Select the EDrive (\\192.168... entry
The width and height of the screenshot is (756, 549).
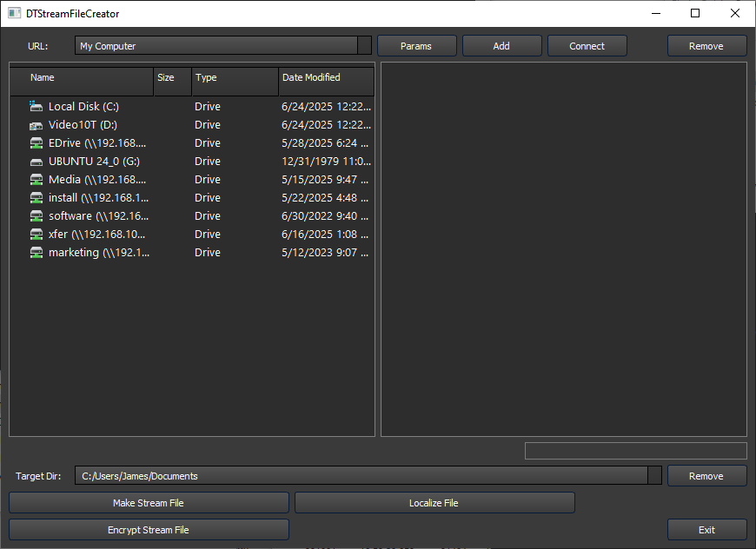pyautogui.click(x=192, y=143)
